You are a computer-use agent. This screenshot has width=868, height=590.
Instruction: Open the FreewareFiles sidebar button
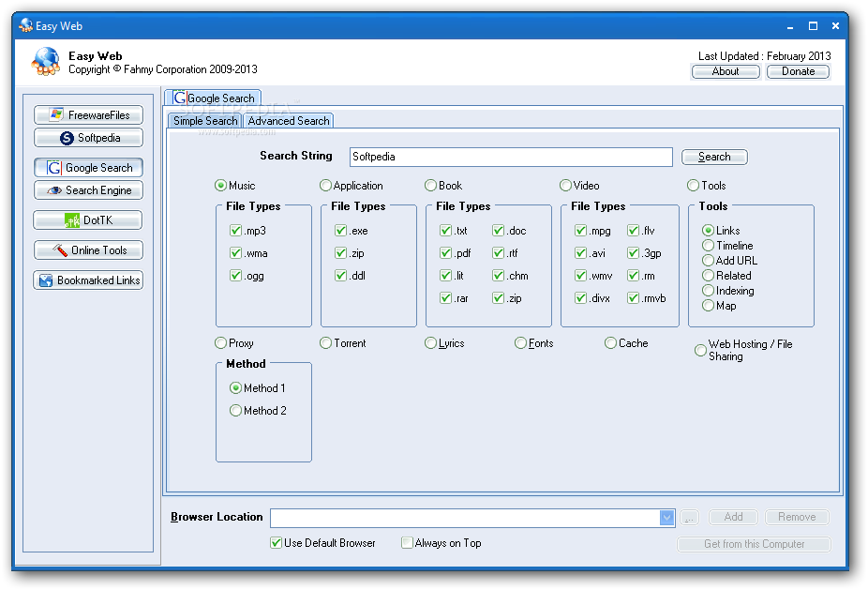[x=88, y=115]
